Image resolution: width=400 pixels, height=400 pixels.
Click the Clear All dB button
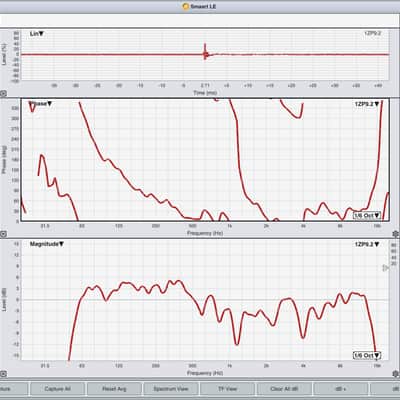(284, 389)
